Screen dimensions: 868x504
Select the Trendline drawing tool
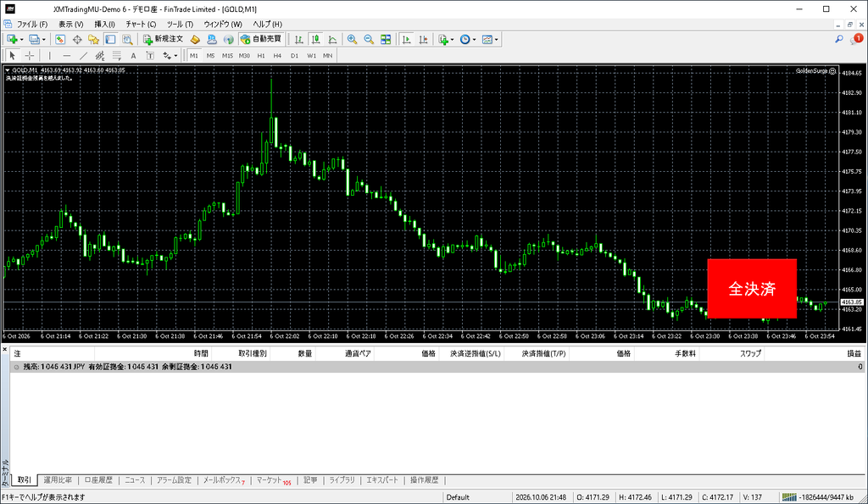(x=83, y=55)
